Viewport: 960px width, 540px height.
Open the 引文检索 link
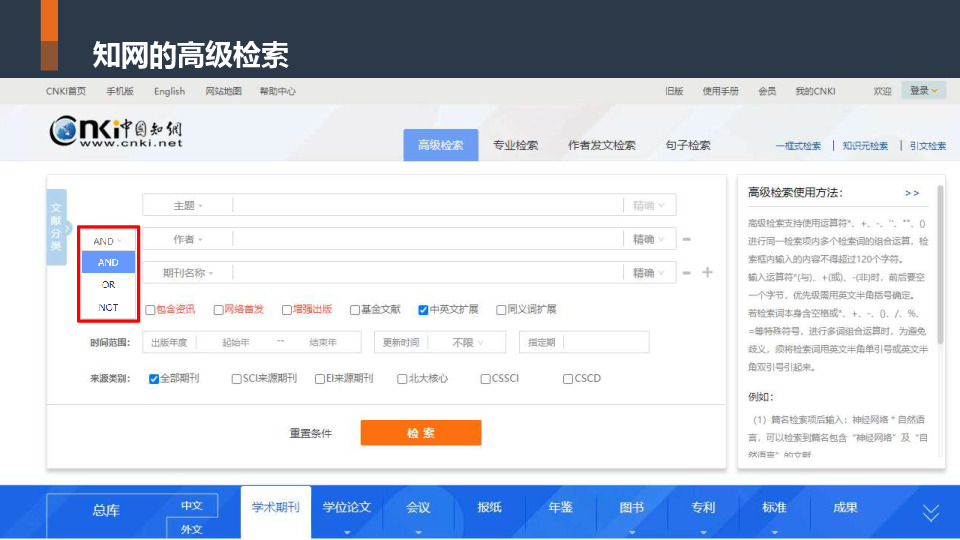coord(928,146)
